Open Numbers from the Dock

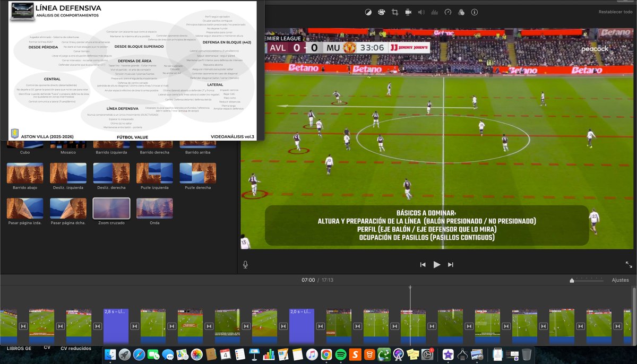pos(268,354)
